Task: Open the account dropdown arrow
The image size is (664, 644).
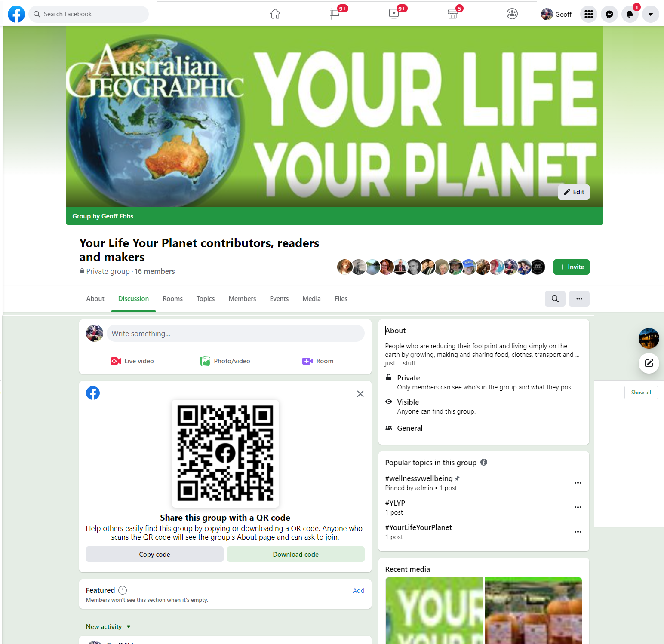Action: [651, 14]
